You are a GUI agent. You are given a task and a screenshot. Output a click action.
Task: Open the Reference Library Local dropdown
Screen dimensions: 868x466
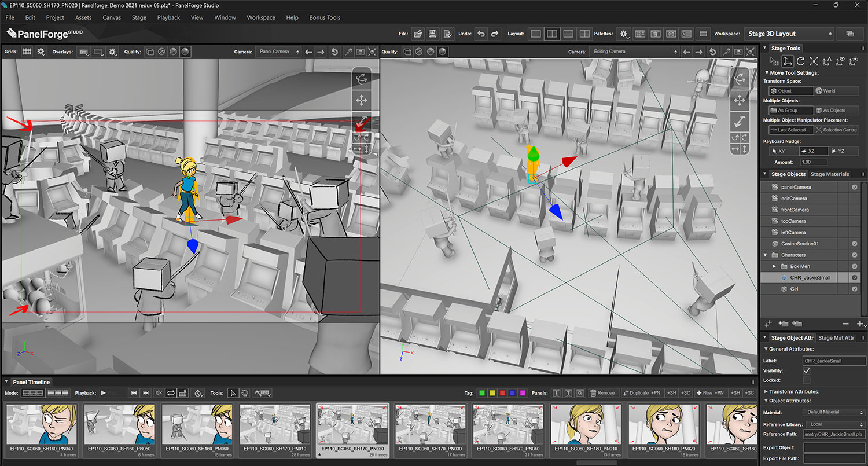pyautogui.click(x=834, y=424)
